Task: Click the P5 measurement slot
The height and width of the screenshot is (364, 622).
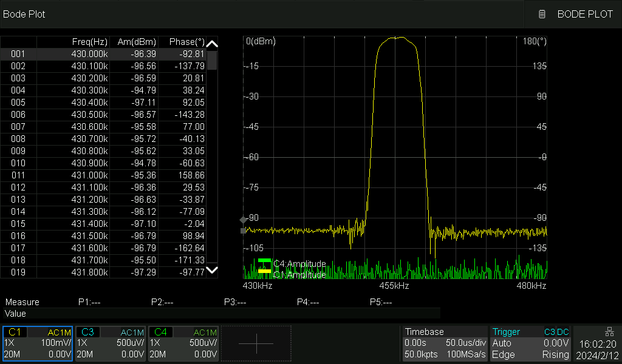Action: (381, 302)
